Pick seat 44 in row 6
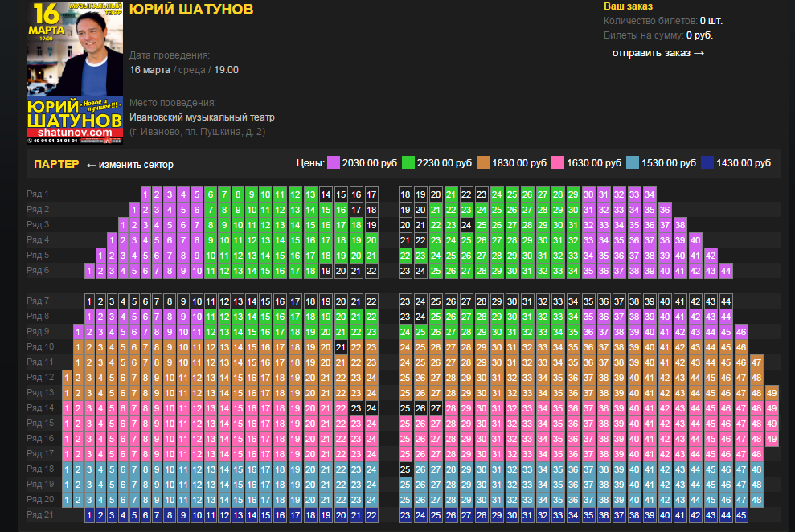This screenshot has height=532, width=795. (726, 271)
